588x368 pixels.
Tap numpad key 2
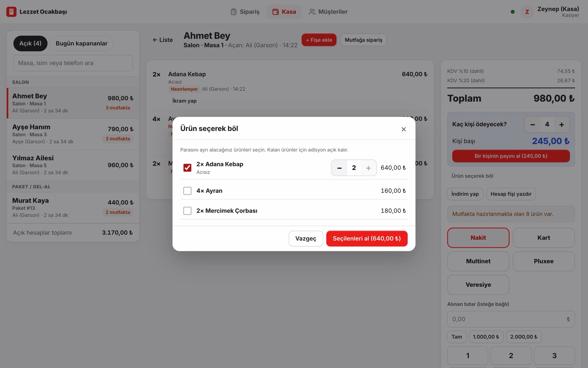click(511, 356)
